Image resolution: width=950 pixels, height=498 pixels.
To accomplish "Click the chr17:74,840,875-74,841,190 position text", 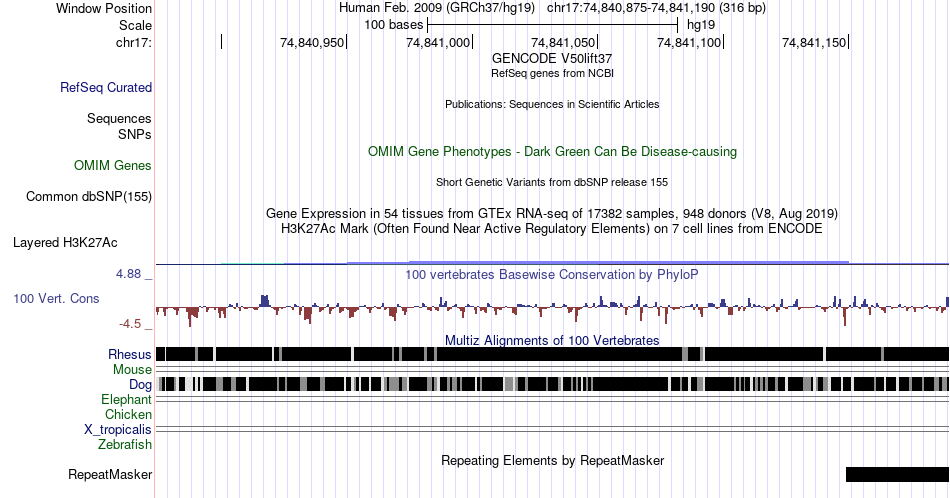I will 656,8.
